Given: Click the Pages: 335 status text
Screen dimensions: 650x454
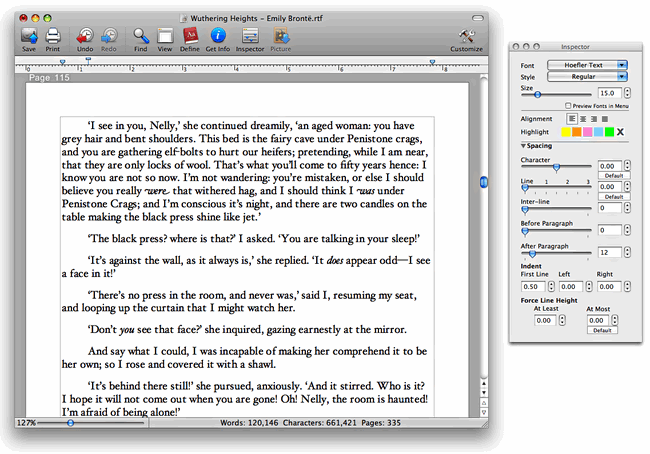Looking at the screenshot, I should click(x=381, y=423).
